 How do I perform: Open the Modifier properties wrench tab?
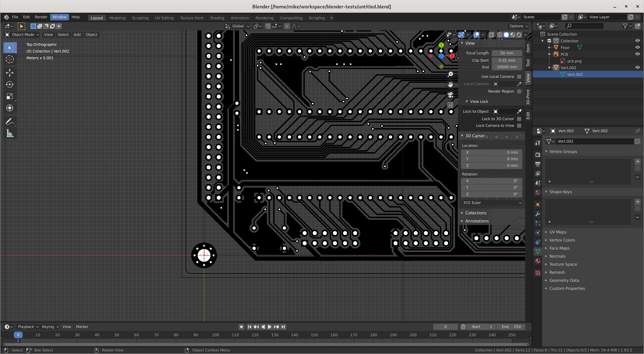click(538, 214)
